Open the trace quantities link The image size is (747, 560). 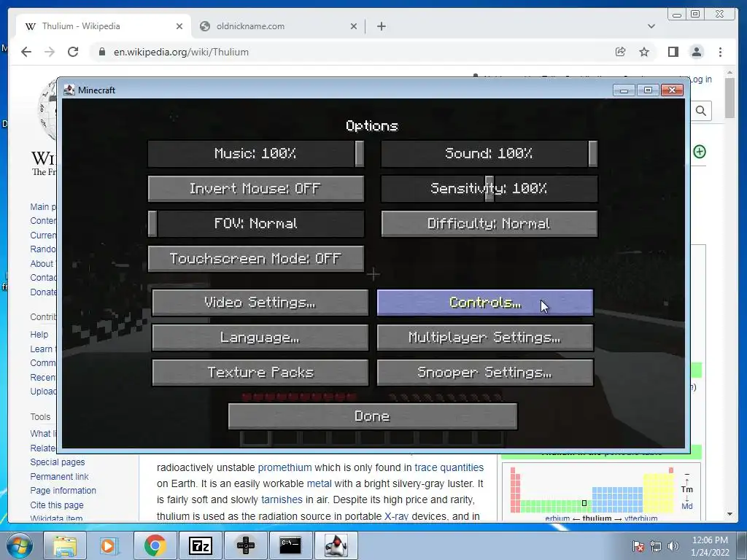pos(449,467)
